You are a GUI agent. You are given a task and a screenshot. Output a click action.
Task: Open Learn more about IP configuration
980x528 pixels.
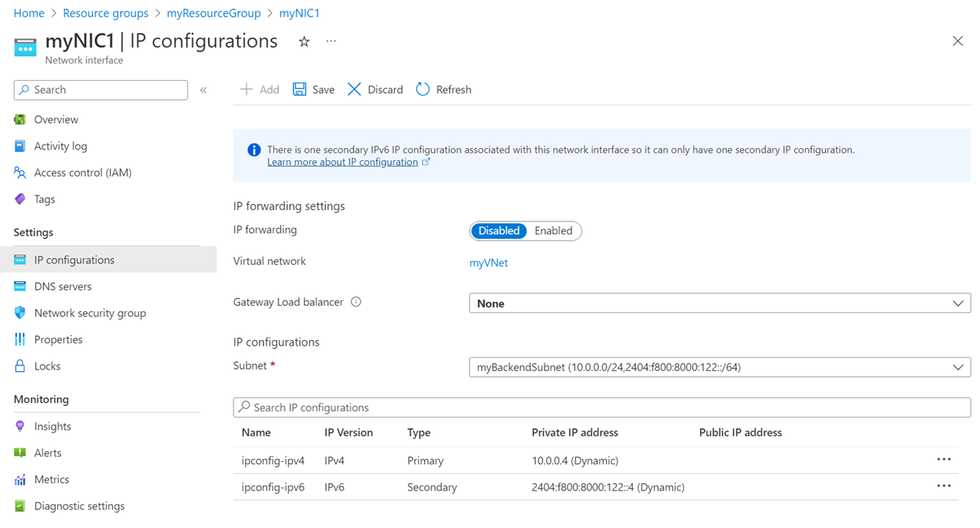pos(343,161)
